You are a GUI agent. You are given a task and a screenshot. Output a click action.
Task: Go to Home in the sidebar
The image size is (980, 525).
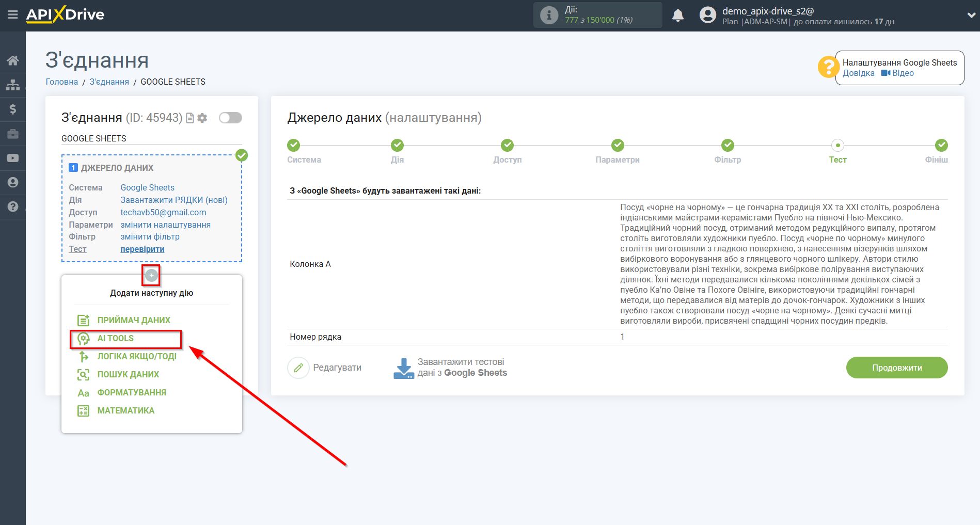pyautogui.click(x=13, y=60)
